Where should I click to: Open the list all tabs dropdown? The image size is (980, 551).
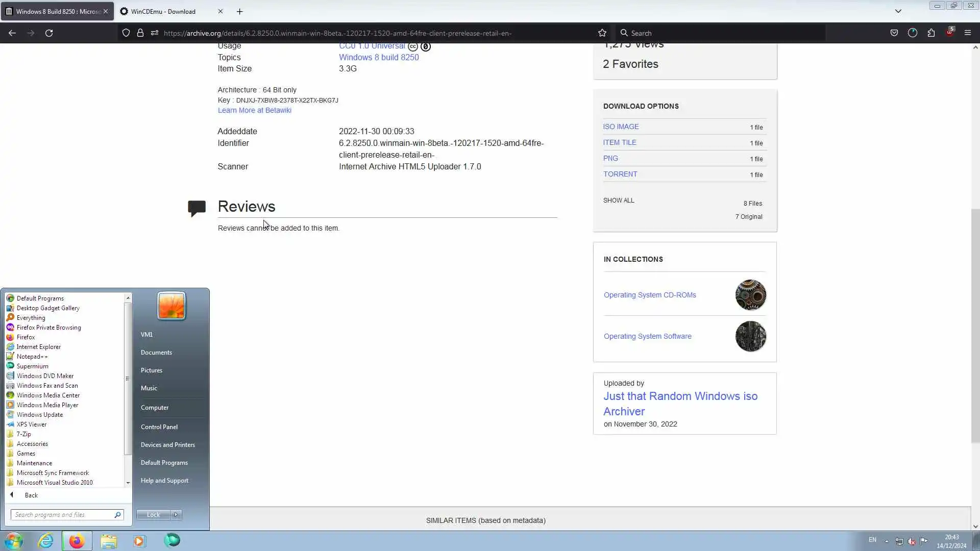coord(898,11)
